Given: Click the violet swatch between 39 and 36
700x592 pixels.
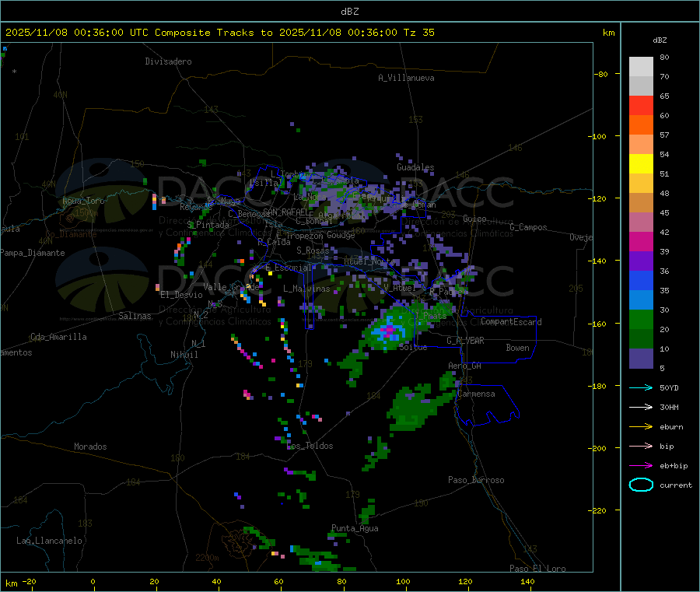Looking at the screenshot, I should (641, 261).
